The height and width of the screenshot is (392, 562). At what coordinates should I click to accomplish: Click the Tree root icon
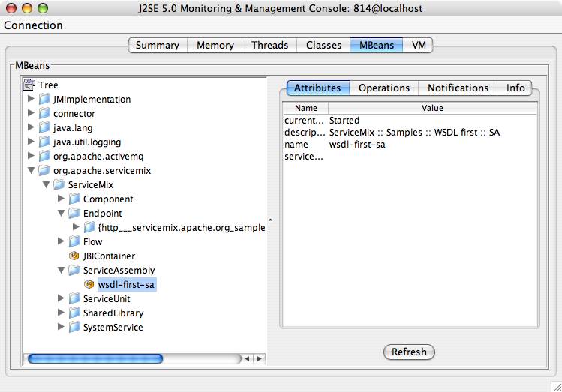29,85
